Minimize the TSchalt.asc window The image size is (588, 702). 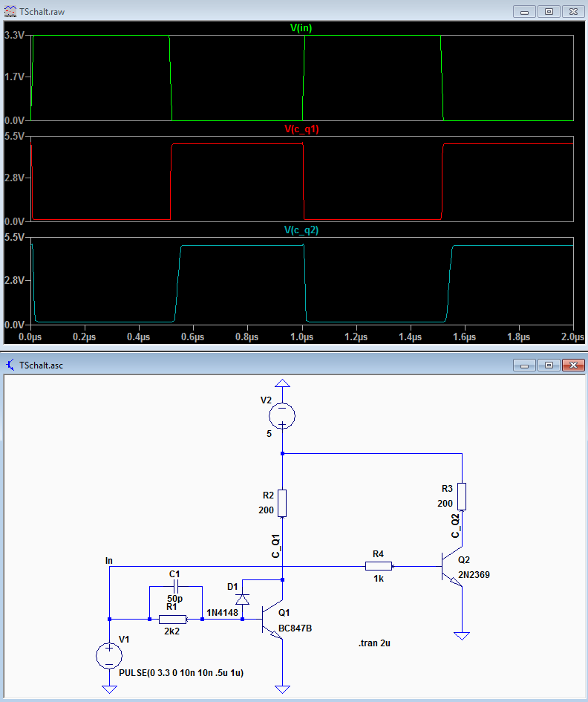coord(524,365)
